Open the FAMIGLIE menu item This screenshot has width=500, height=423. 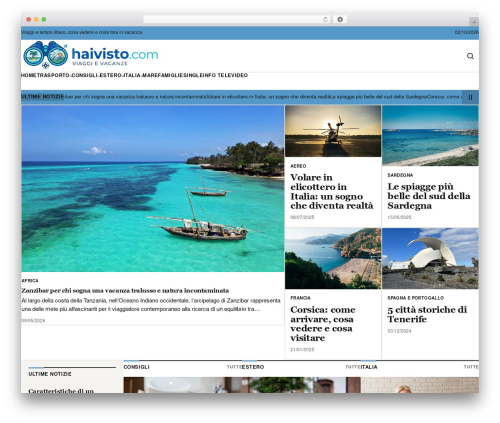pyautogui.click(x=170, y=75)
